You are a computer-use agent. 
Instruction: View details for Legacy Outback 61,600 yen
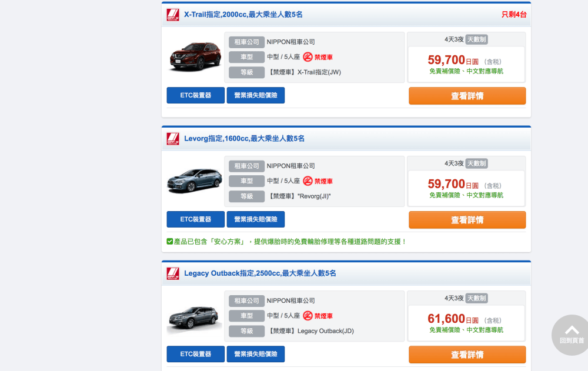(467, 355)
